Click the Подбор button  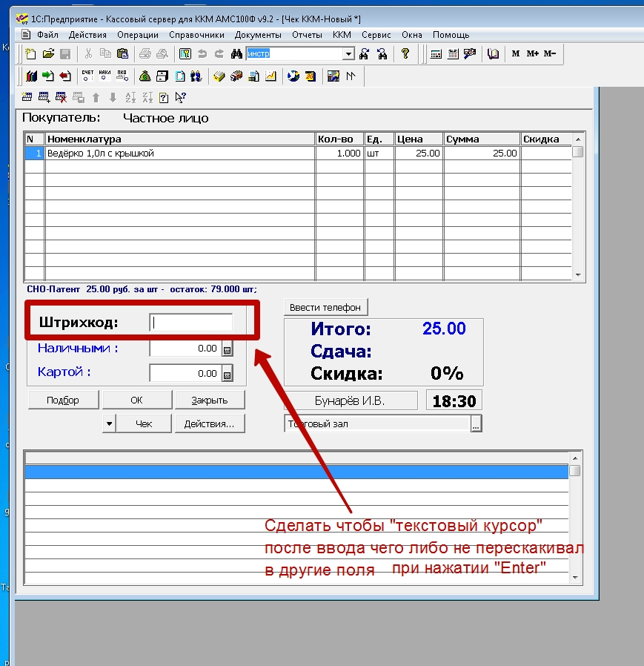[62, 400]
